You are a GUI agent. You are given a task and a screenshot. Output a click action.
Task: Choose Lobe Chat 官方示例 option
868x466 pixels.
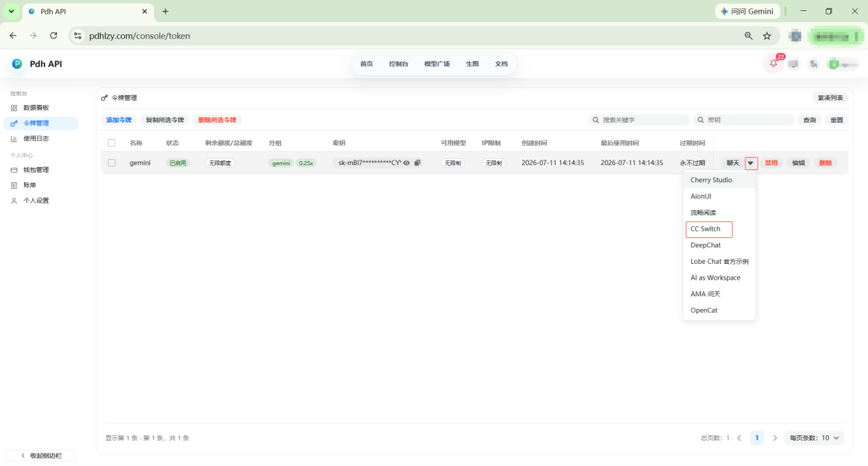coord(719,262)
